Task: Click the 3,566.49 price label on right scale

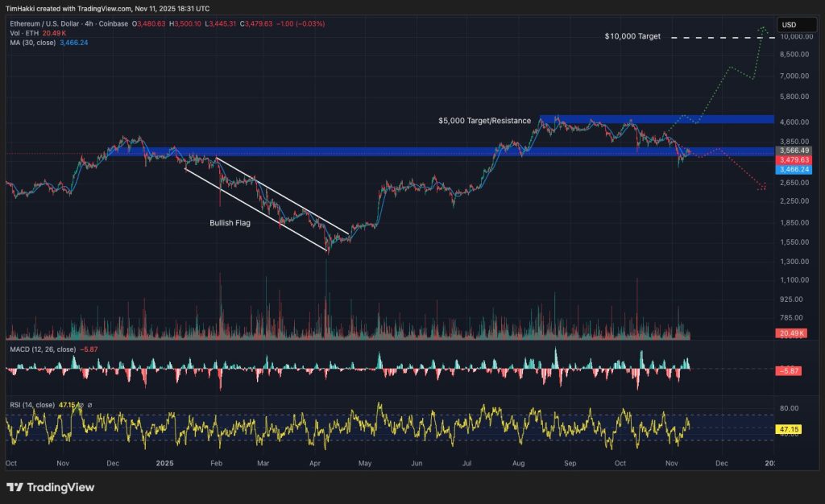Action: tap(794, 151)
